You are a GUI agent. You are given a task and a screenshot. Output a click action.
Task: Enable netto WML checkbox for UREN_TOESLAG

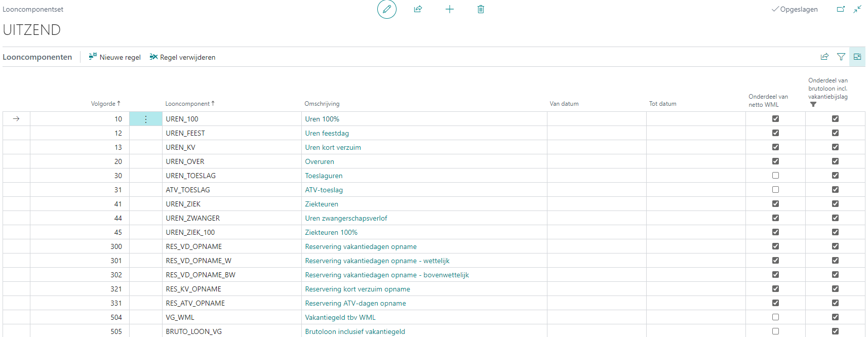coord(775,176)
